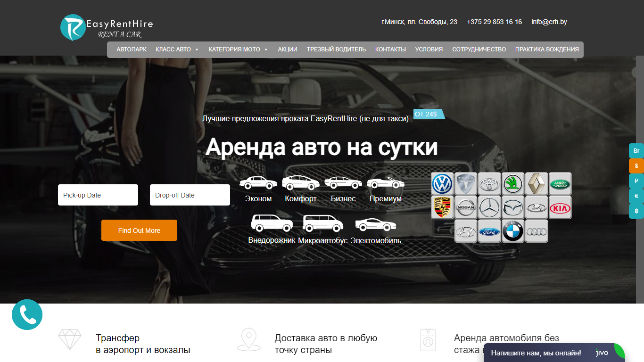Select the Микроавтобус van icon

pos(323,223)
